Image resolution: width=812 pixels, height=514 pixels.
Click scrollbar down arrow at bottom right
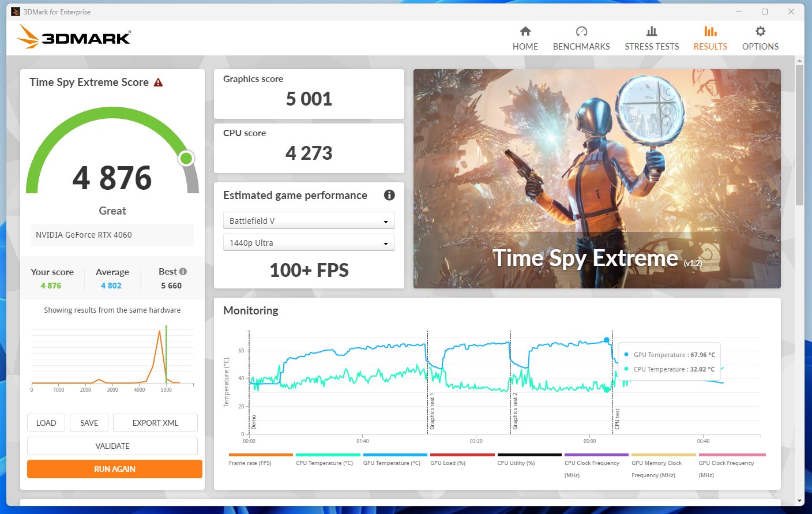click(799, 501)
